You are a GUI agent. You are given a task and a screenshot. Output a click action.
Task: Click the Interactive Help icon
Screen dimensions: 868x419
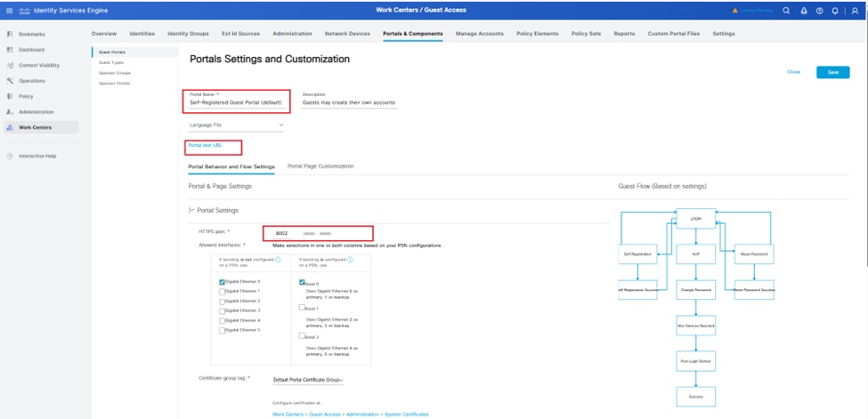10,156
